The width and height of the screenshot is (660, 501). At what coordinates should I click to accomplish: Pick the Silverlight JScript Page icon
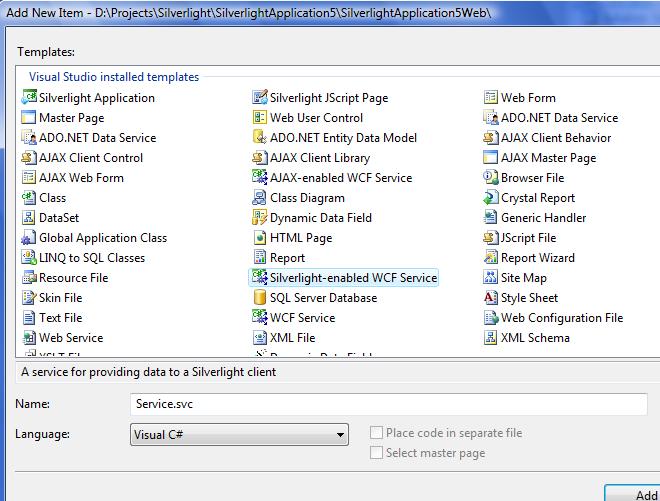pos(260,98)
